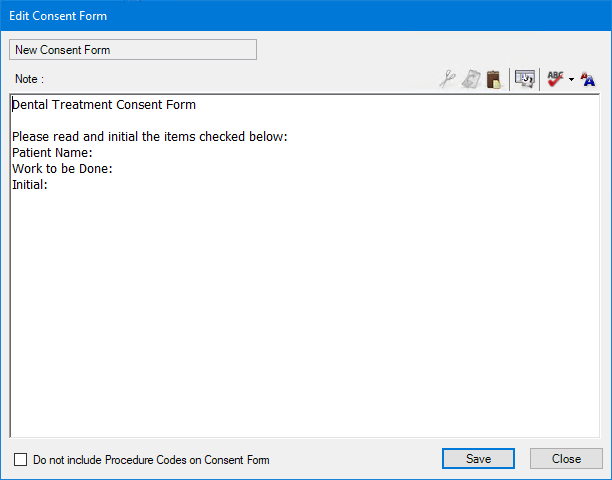612x480 pixels.
Task: Click the New Consent Form name field
Action: [132, 49]
